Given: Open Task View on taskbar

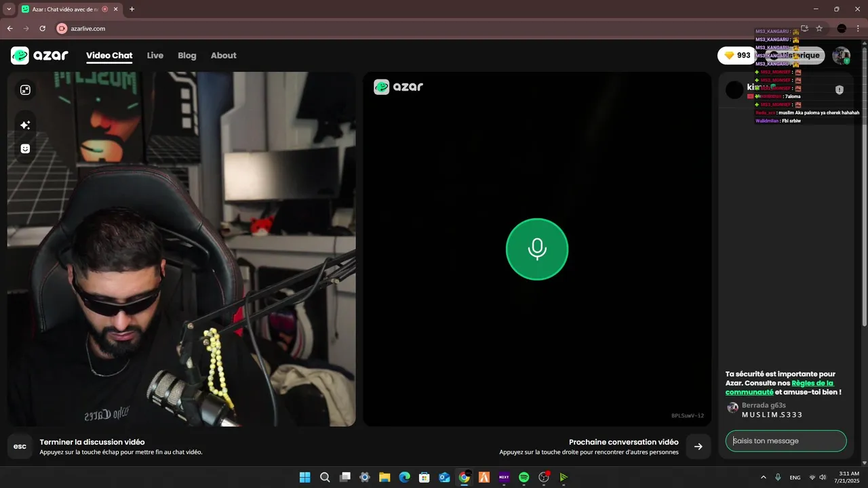Looking at the screenshot, I should (344, 477).
